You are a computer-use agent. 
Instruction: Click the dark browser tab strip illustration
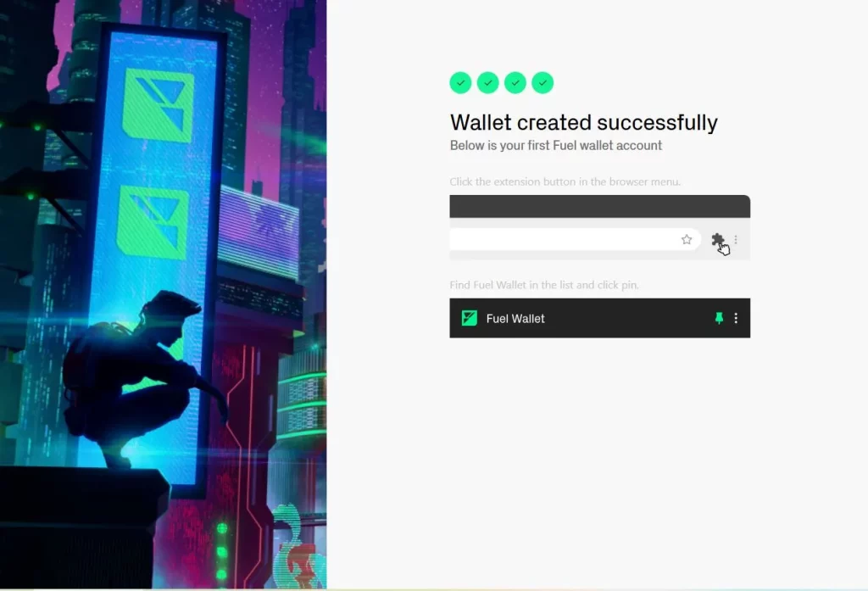pos(599,206)
